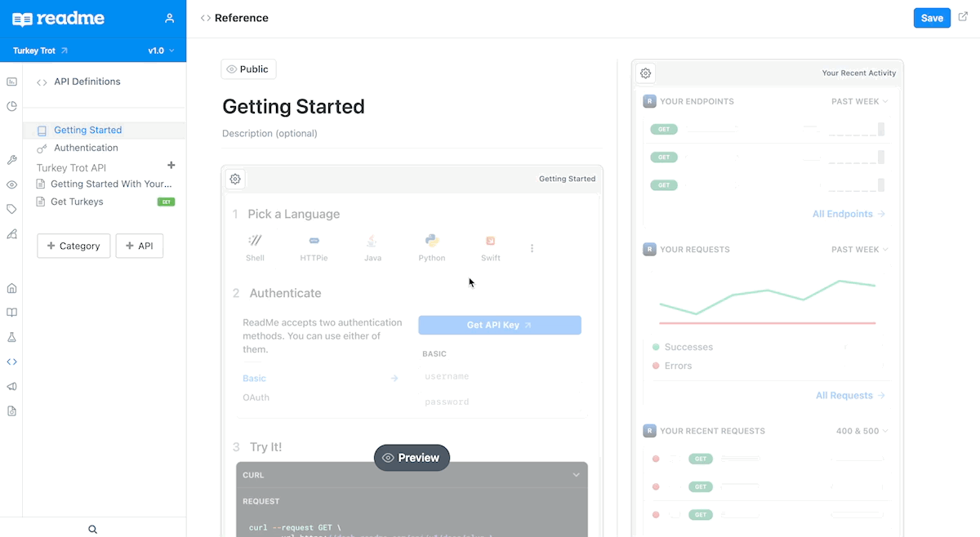The image size is (980, 537).
Task: Click the Preview eye button
Action: click(412, 458)
